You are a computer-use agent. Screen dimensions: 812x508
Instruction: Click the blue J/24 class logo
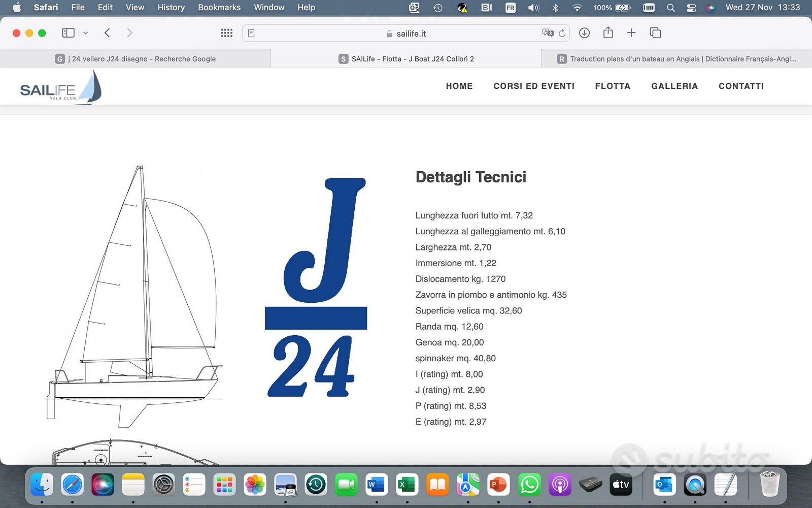pos(316,287)
